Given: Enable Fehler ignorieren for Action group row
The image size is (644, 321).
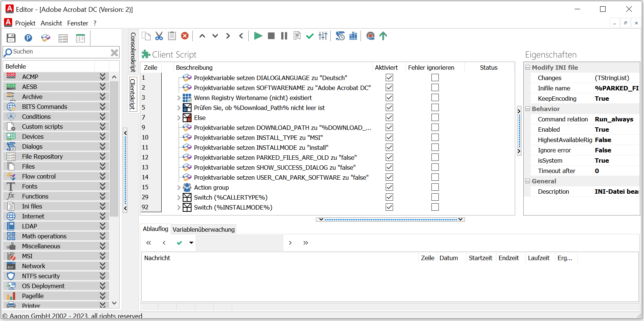Looking at the screenshot, I should [x=435, y=187].
